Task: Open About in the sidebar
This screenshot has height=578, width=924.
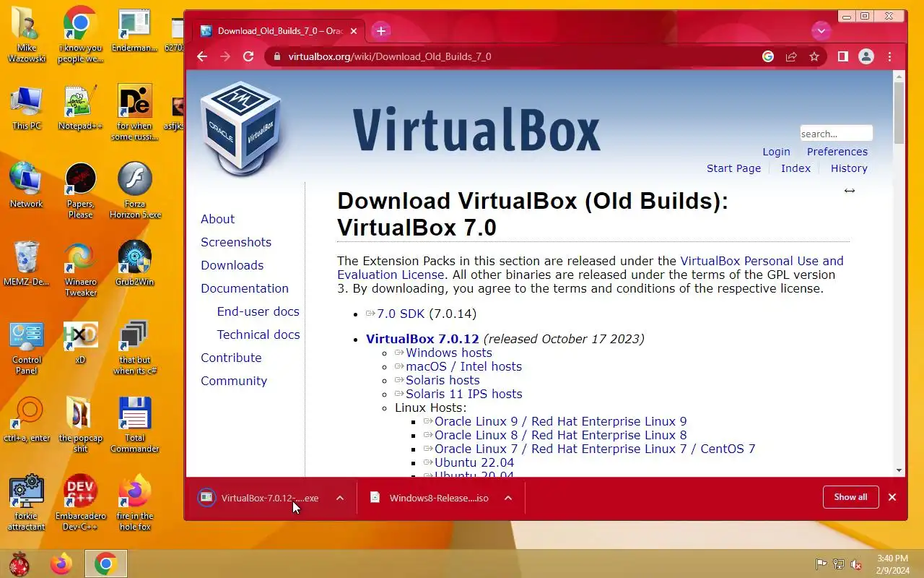Action: tap(217, 219)
